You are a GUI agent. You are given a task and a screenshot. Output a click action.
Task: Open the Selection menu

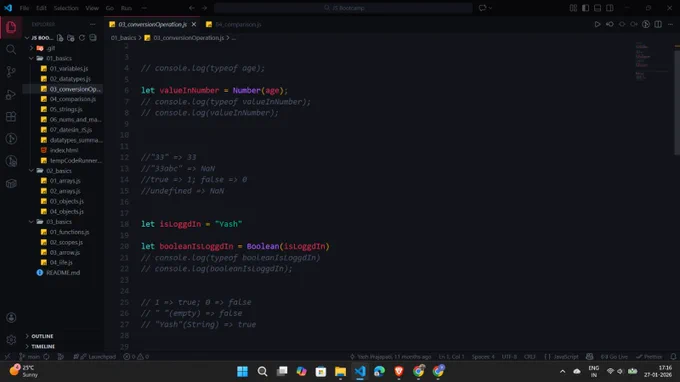(x=66, y=8)
